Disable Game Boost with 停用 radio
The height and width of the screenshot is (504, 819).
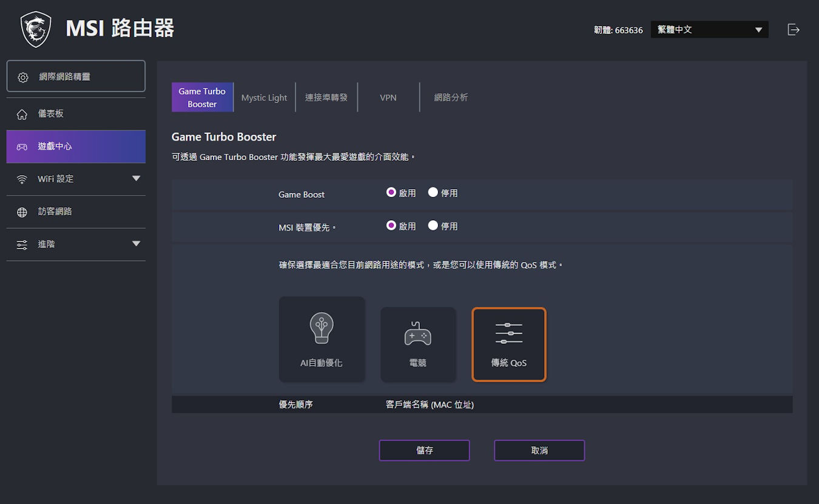[x=433, y=192]
